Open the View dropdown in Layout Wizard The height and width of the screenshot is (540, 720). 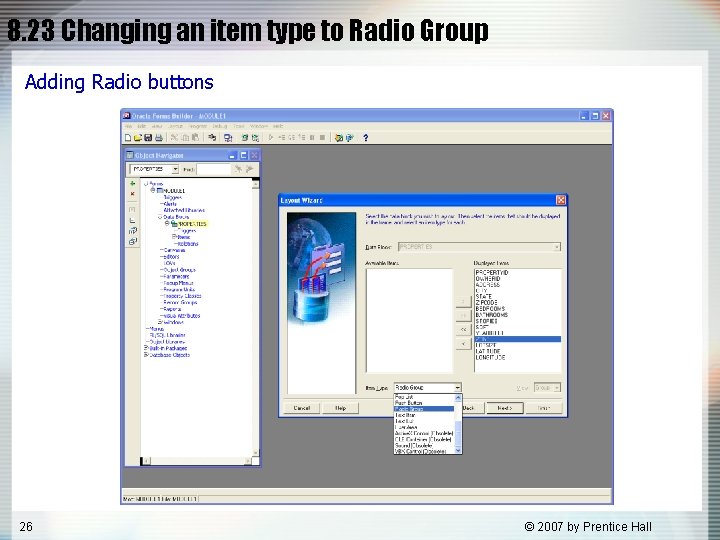pos(557,388)
